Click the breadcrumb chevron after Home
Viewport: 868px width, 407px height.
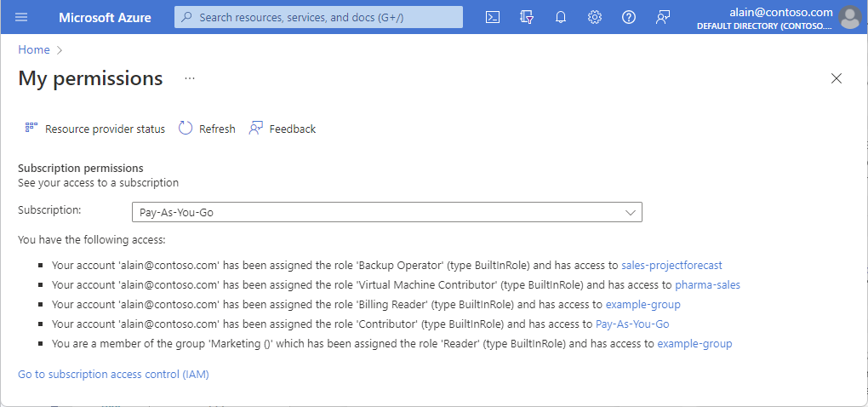click(60, 50)
